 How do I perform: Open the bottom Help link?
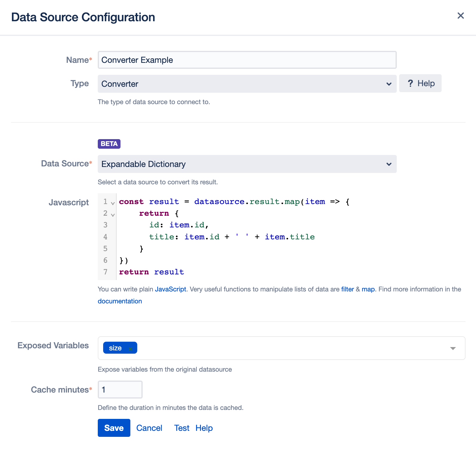tap(204, 428)
